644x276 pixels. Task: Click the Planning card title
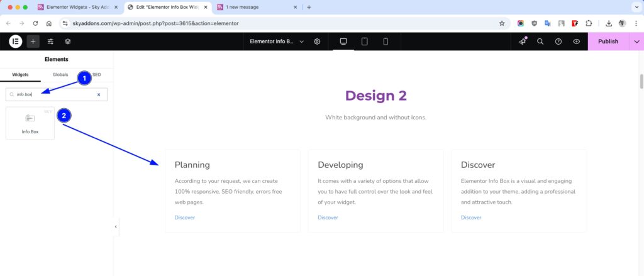(x=192, y=165)
